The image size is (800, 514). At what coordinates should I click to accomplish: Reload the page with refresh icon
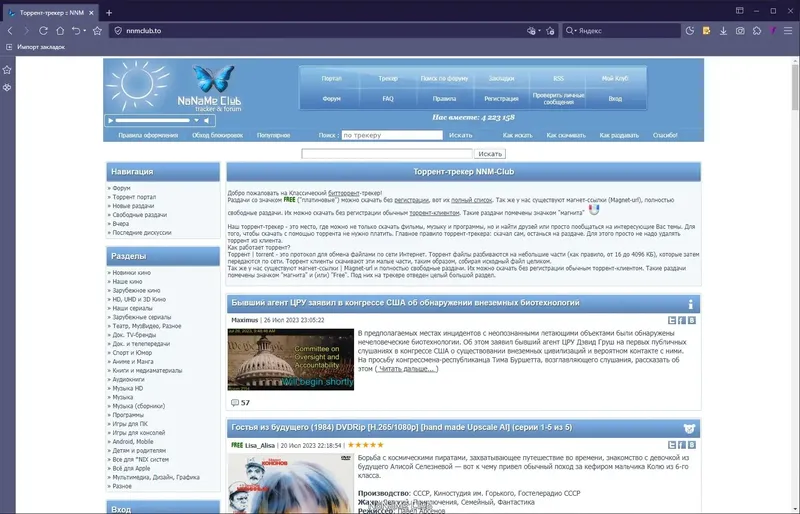(x=43, y=31)
